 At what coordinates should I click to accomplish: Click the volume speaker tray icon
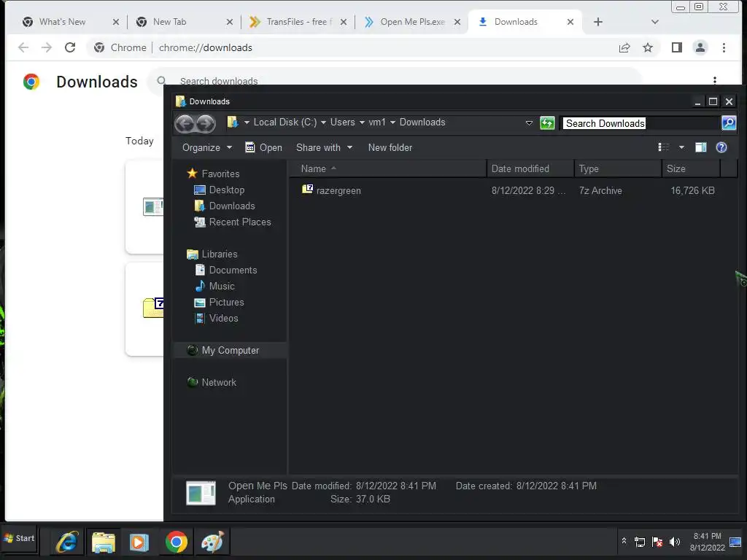pos(674,542)
